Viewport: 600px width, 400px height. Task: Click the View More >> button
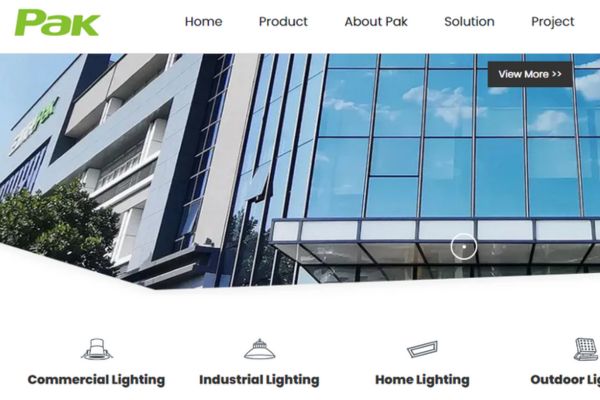coord(530,74)
